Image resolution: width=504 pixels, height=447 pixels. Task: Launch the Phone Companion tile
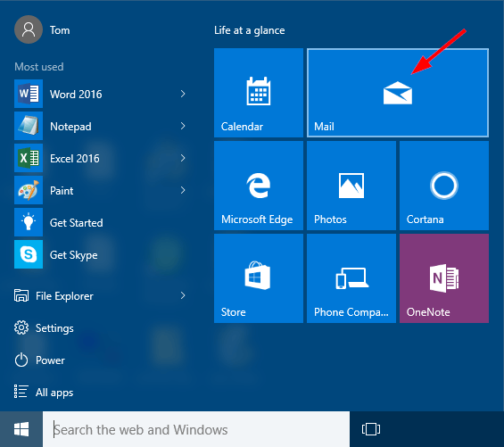coord(351,278)
